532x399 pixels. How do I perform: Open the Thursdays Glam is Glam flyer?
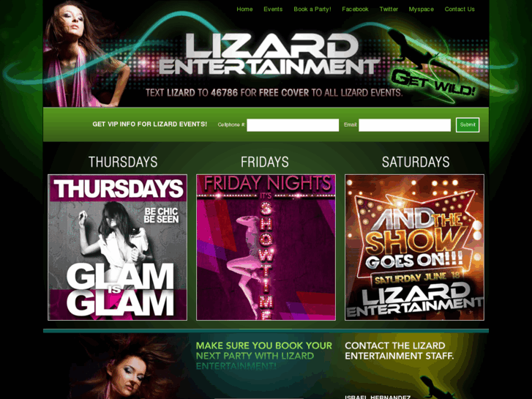(117, 247)
